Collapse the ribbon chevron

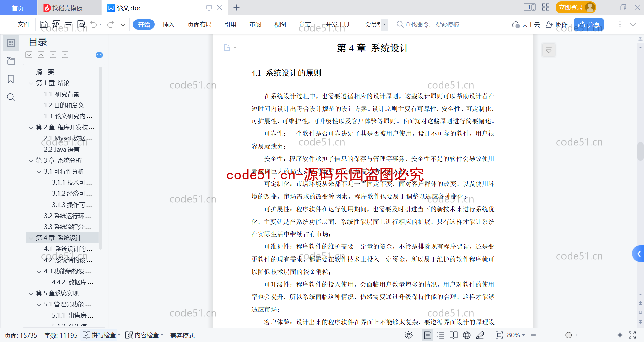point(633,24)
